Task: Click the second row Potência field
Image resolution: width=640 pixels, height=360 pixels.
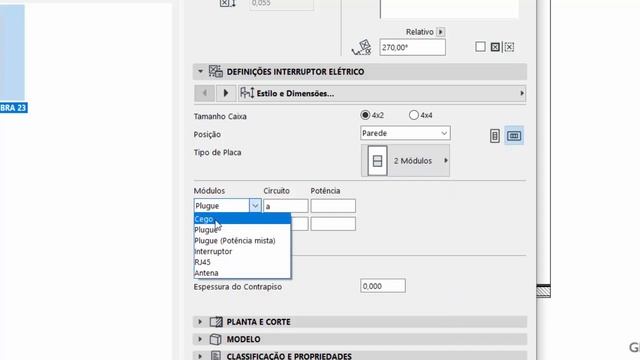Action: click(333, 224)
